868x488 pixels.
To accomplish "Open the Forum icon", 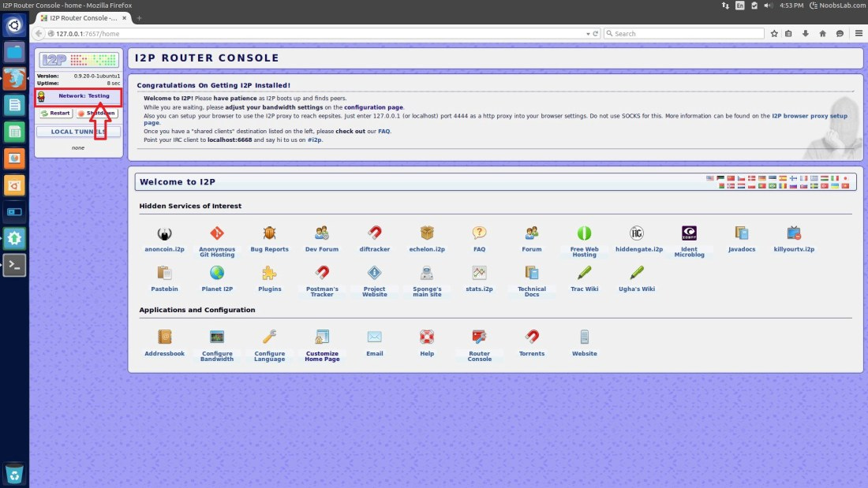I will coord(531,233).
